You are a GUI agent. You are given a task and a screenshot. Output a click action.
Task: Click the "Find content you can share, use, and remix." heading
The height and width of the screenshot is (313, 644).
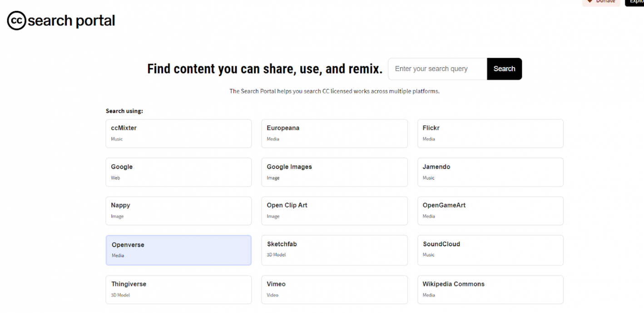tap(265, 69)
